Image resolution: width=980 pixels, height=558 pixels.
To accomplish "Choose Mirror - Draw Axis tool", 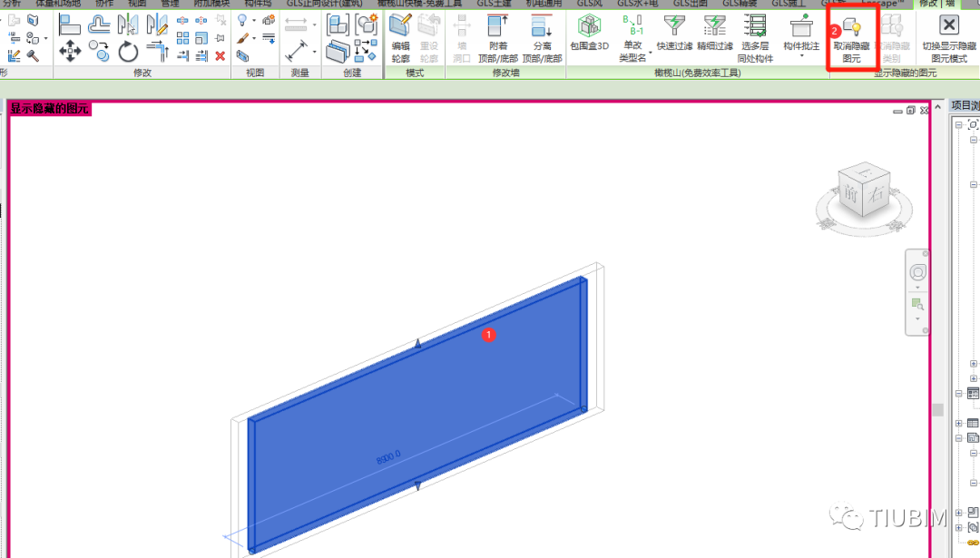I will click(157, 25).
